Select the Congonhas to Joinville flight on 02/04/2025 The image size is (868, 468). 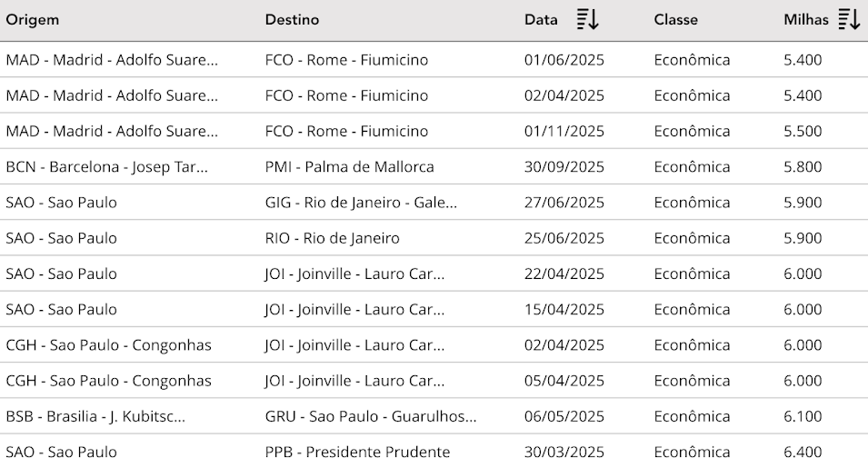click(x=434, y=345)
